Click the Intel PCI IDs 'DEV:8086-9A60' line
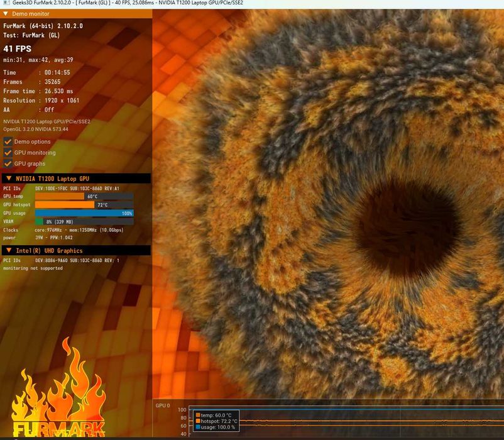This screenshot has width=504, height=440. point(77,260)
